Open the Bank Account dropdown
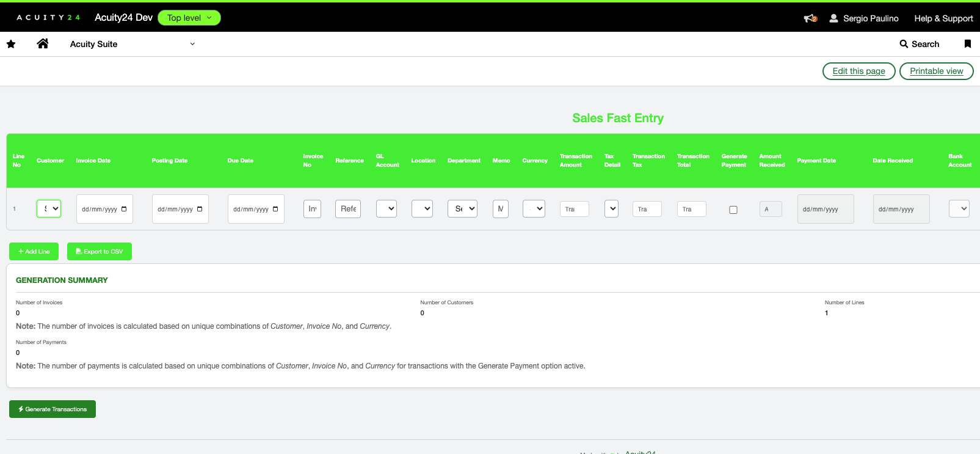The width and height of the screenshot is (980, 454). (959, 208)
